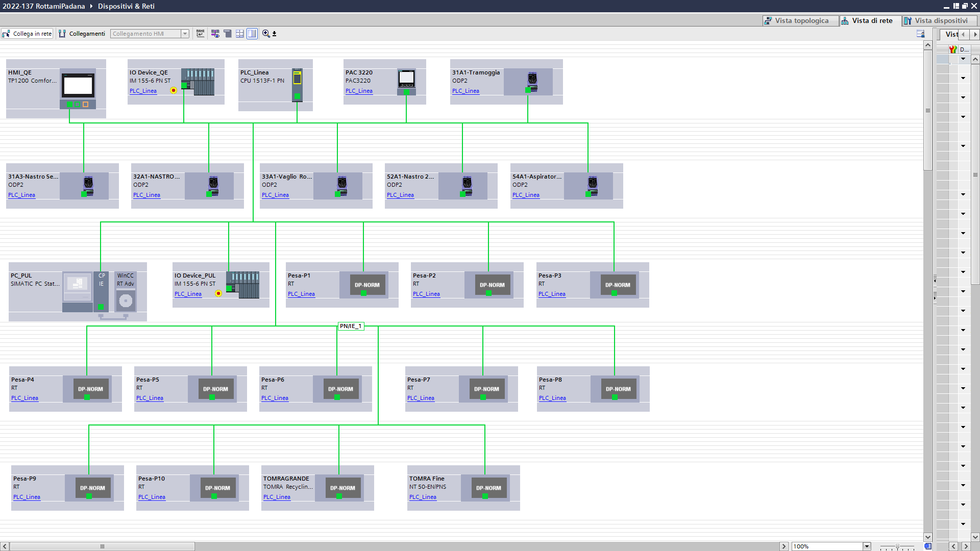This screenshot has height=551, width=980.
Task: Select the 54A1-Aspirator drive icon
Action: tap(592, 186)
